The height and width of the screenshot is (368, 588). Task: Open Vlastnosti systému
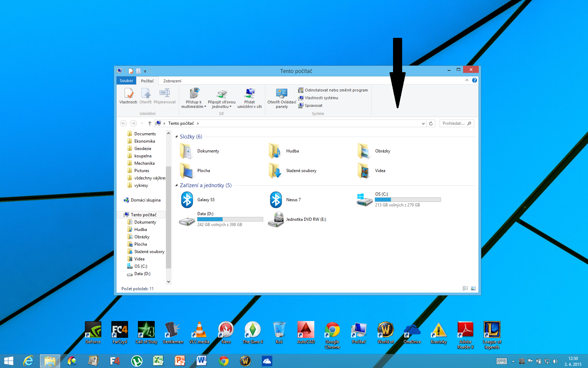(x=318, y=98)
